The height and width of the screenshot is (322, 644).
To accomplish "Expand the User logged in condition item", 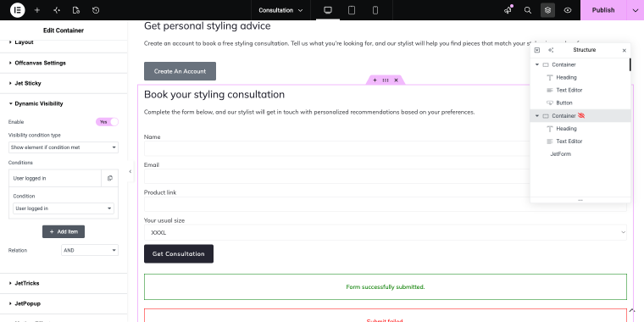I will click(x=55, y=178).
